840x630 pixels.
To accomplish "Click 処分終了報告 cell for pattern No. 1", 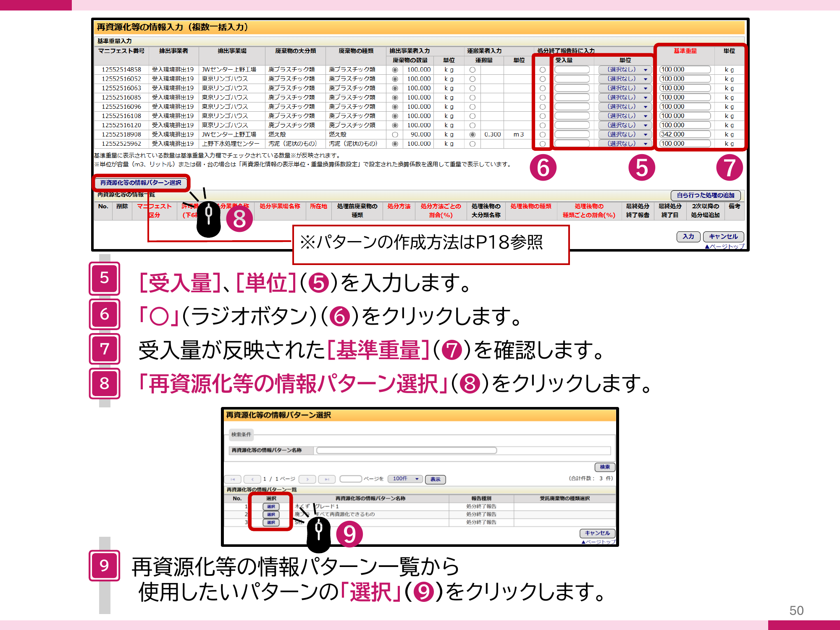I will coord(481,507).
